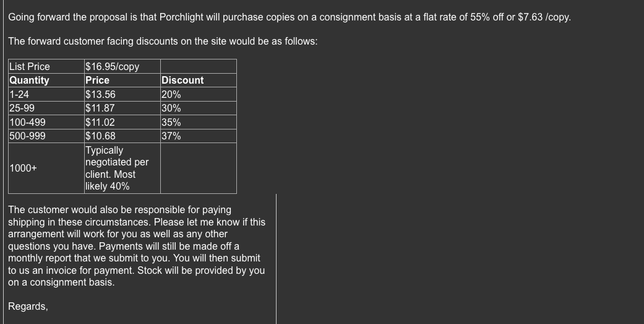Click the "37%" discount cell
This screenshot has width=644, height=324.
[x=171, y=136]
